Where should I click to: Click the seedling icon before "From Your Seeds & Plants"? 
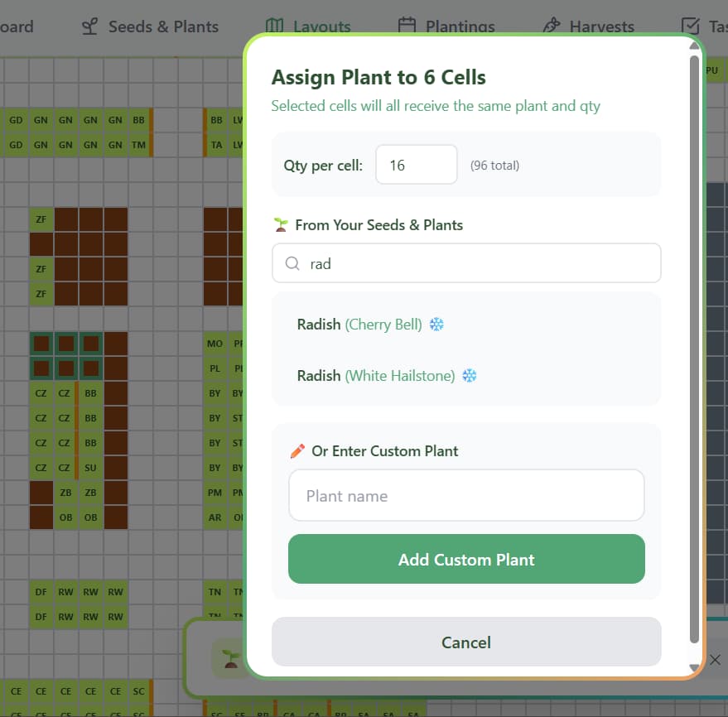(x=281, y=224)
